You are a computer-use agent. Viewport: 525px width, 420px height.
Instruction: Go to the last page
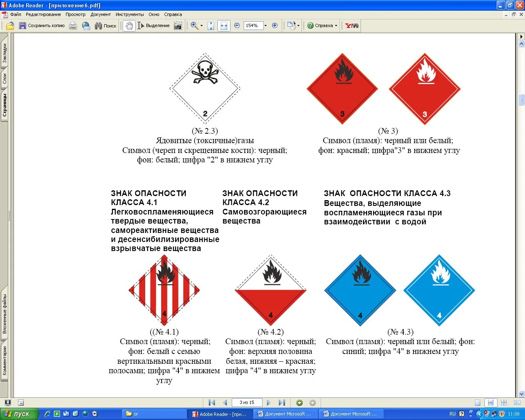pyautogui.click(x=282, y=403)
